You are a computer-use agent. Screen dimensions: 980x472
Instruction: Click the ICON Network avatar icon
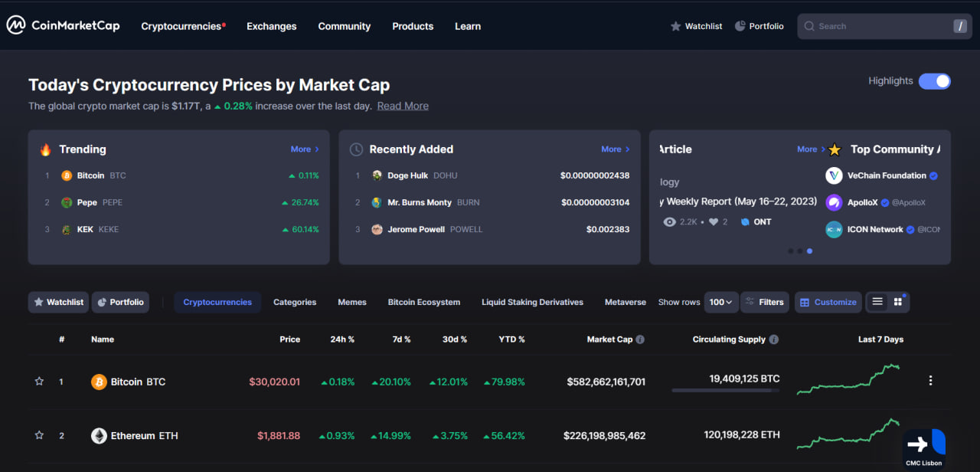(x=834, y=229)
